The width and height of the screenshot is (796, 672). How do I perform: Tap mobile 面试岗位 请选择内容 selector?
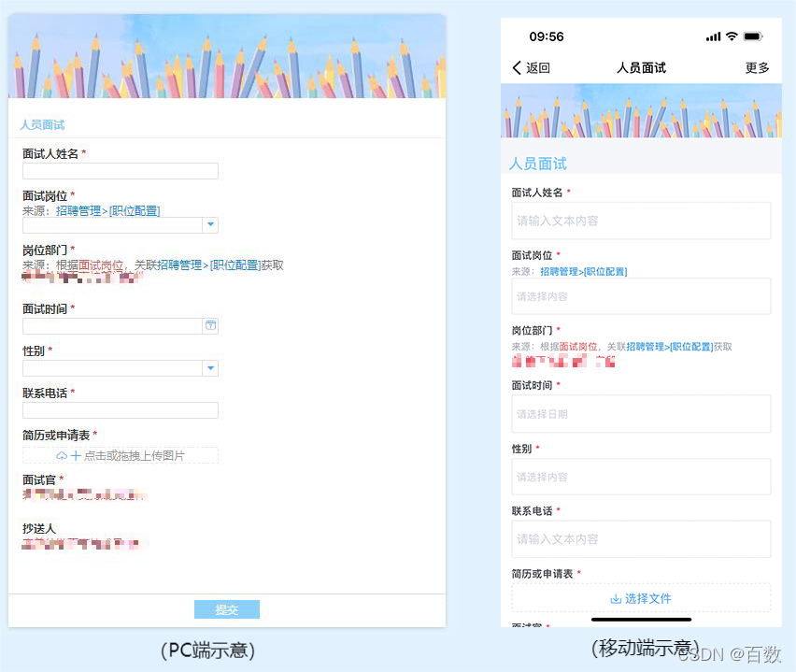point(641,296)
